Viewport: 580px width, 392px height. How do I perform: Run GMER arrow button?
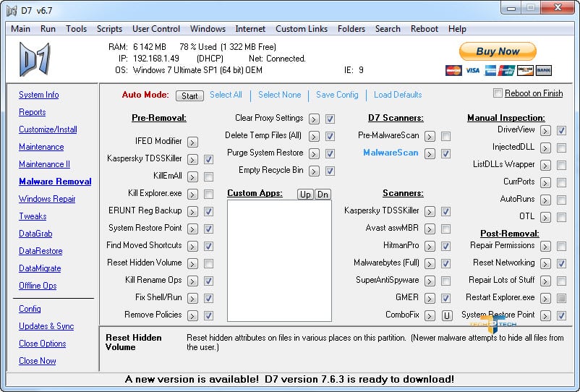430,299
